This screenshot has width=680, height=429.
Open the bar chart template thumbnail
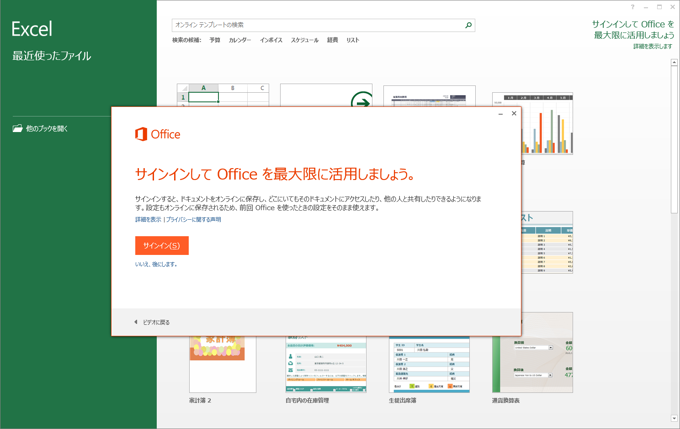coord(547,123)
